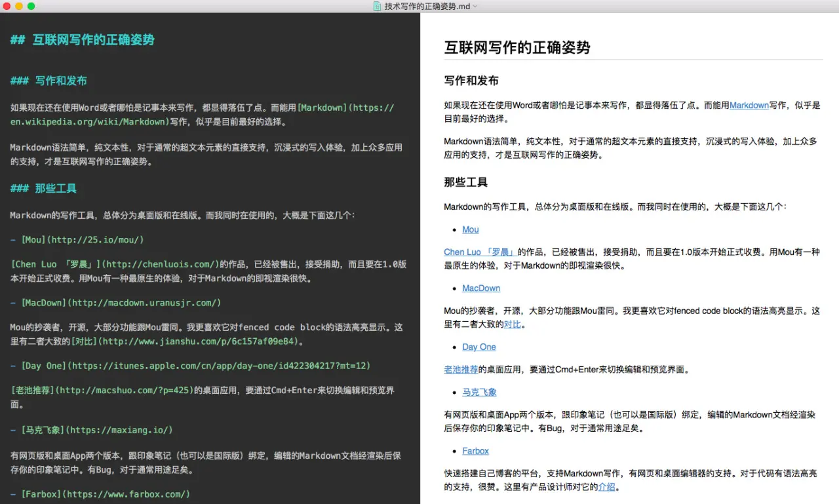
Task: Click '[老池推荐]' markdown source in the editor
Action: pyautogui.click(x=33, y=391)
